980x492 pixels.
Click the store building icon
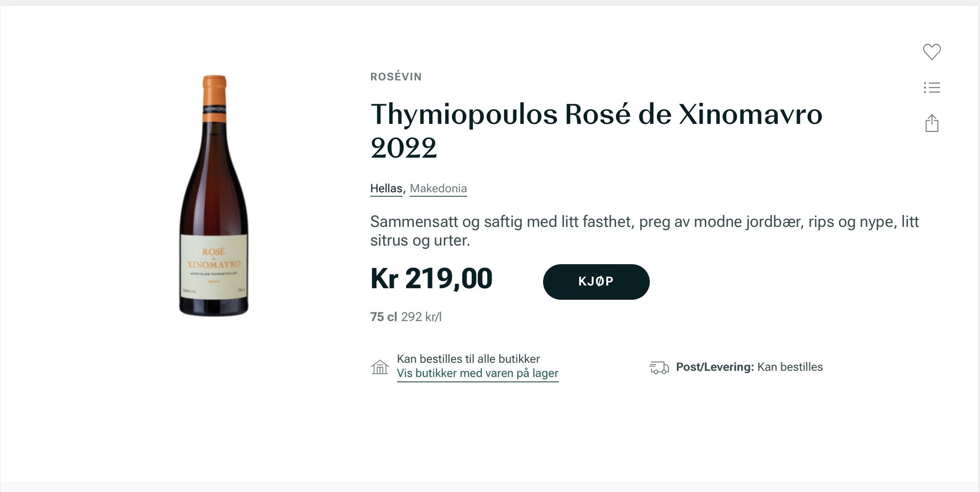click(x=380, y=367)
